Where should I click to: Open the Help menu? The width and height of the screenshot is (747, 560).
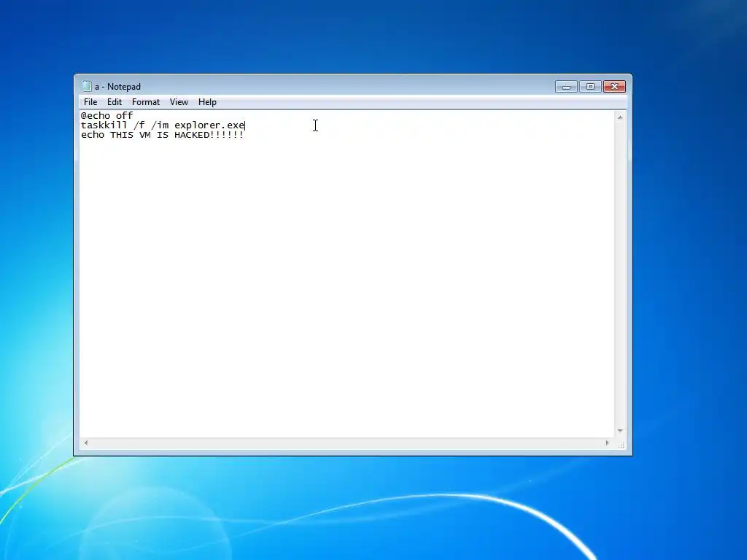(207, 102)
